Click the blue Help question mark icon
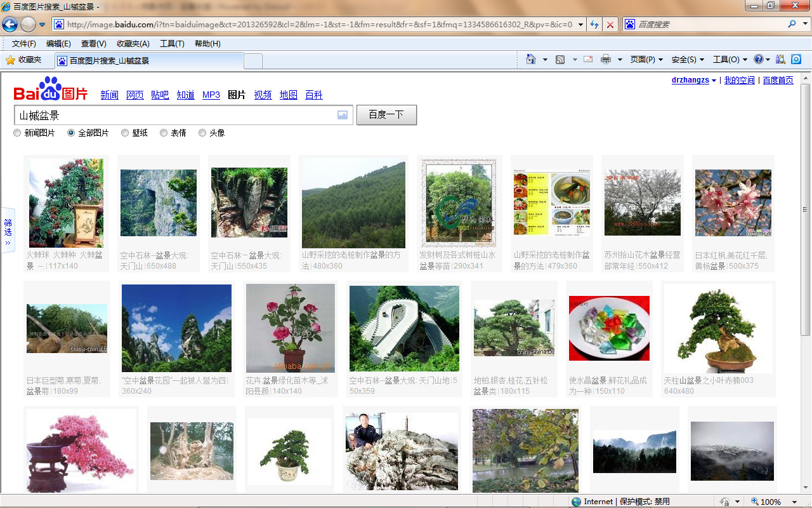 (x=759, y=60)
